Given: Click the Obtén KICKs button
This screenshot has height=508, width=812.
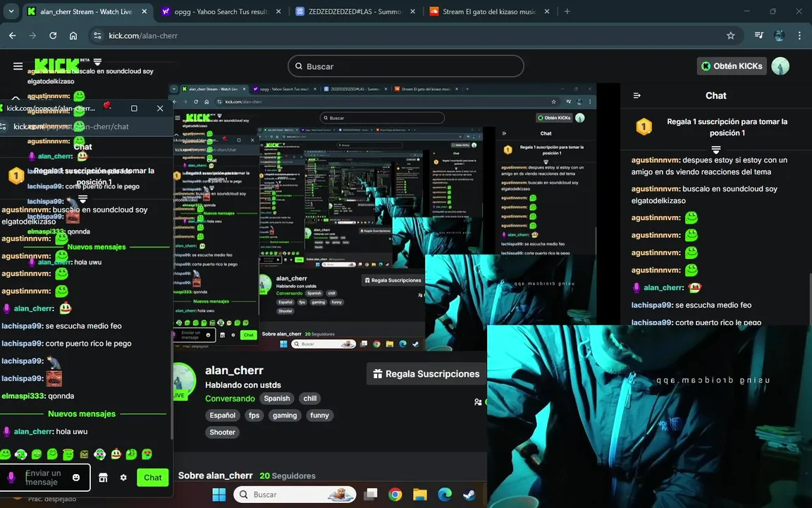Looking at the screenshot, I should point(731,66).
